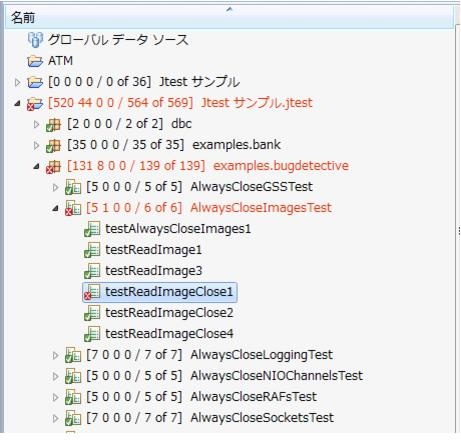Screen dimensions: 461x446
Task: Expand the dbc package node
Action: click(x=36, y=124)
